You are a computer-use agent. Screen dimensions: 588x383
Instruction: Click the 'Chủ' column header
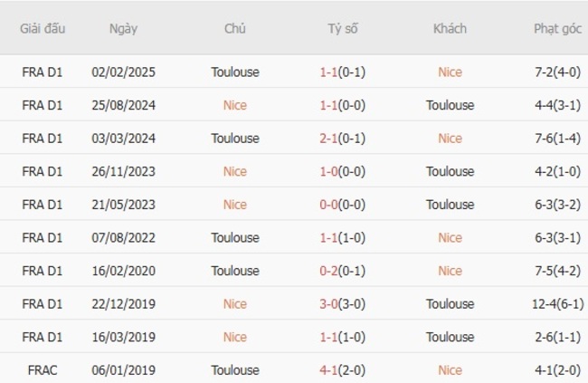click(x=234, y=28)
